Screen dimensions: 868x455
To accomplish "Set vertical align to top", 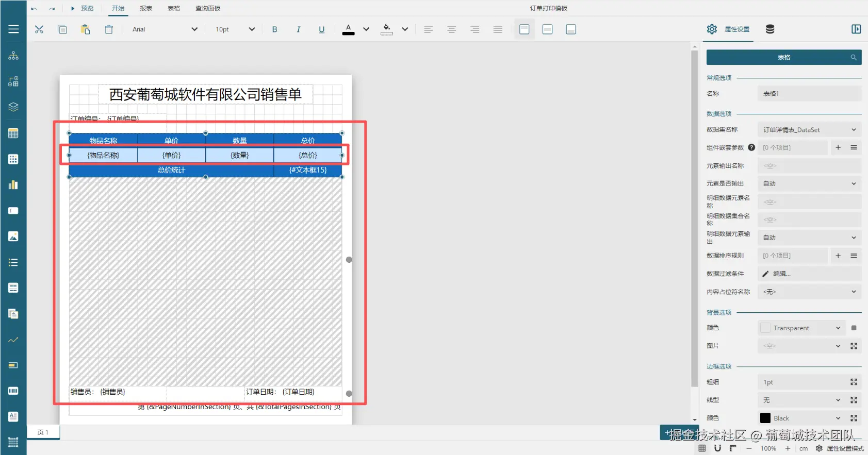I will click(525, 29).
